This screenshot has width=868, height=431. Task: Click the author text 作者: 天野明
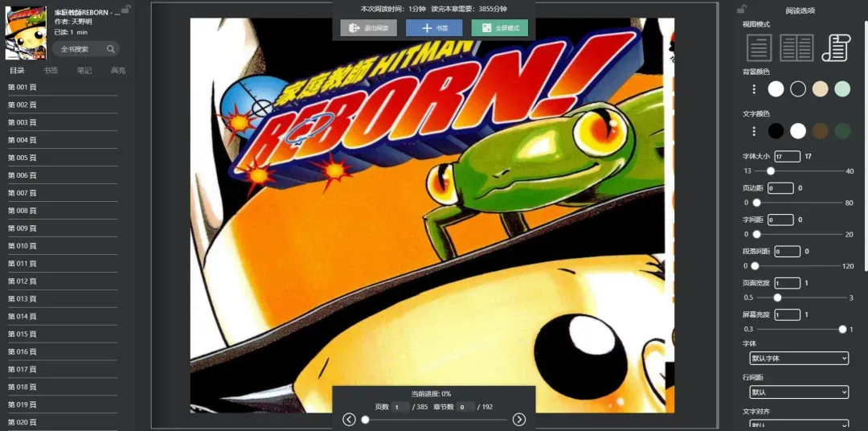coord(73,22)
